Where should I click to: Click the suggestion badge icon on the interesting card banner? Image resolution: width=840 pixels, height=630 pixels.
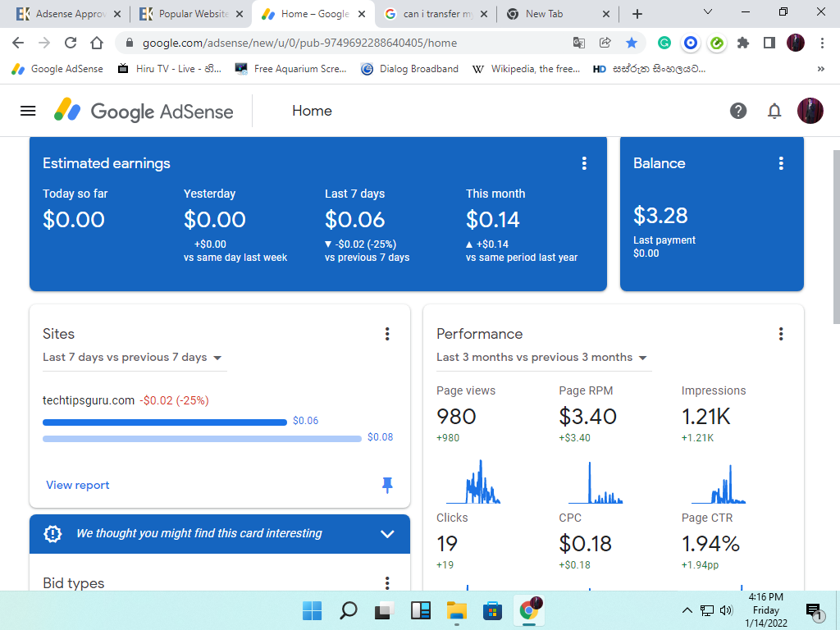pos(52,533)
